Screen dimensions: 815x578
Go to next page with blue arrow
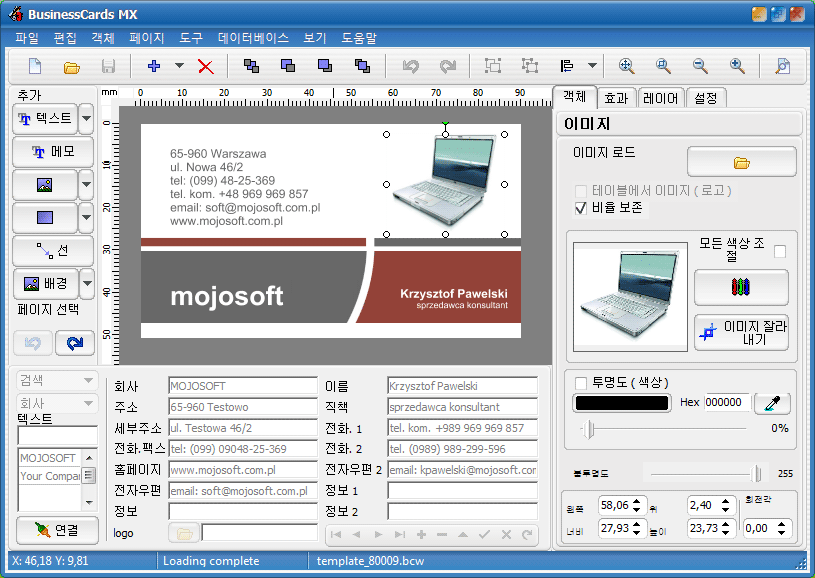click(x=75, y=343)
